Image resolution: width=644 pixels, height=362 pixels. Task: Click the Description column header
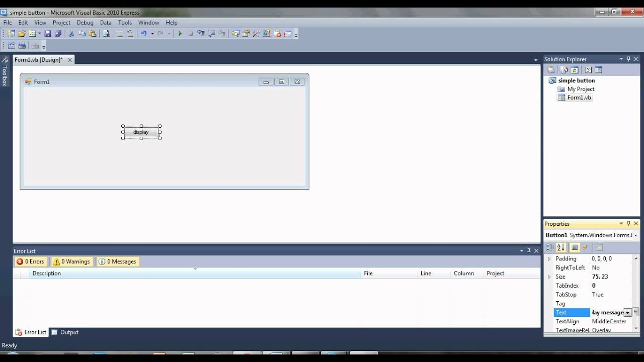(196, 274)
